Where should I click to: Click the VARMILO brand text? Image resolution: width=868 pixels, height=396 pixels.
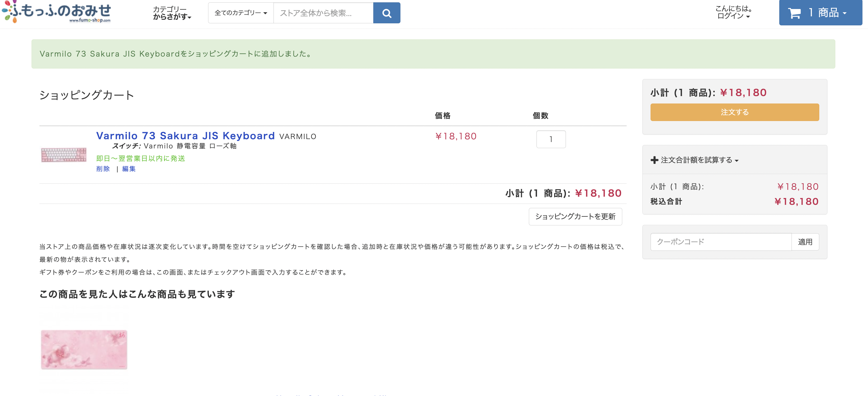(298, 136)
